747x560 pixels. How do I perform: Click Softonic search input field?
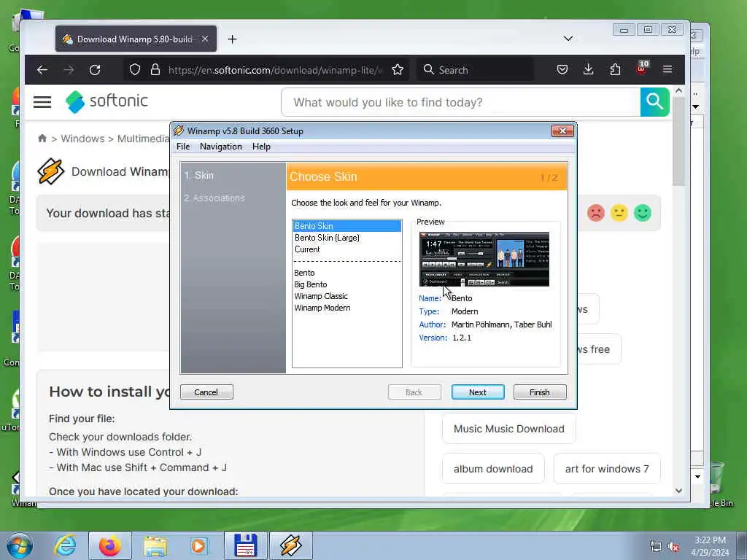(x=461, y=102)
